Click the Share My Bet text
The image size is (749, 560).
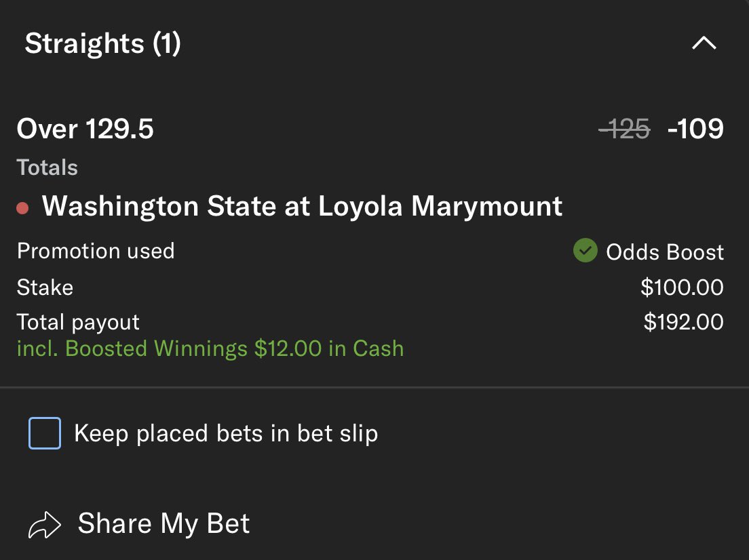pos(164,524)
